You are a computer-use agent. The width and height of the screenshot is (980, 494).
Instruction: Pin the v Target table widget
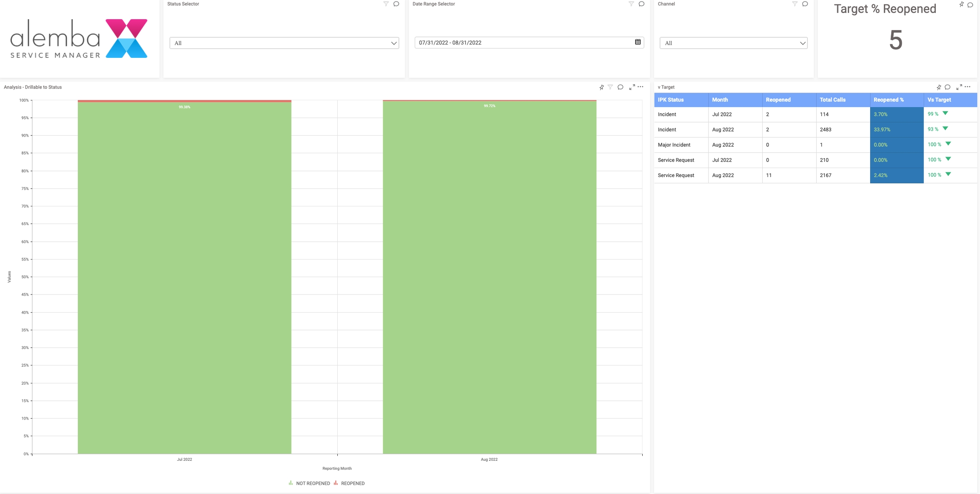(939, 87)
